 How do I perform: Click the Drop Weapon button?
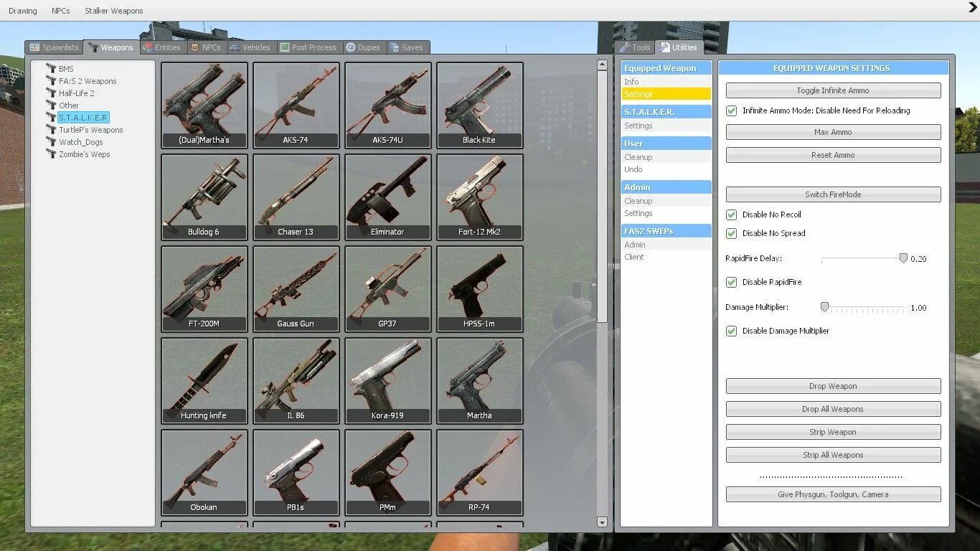[833, 386]
